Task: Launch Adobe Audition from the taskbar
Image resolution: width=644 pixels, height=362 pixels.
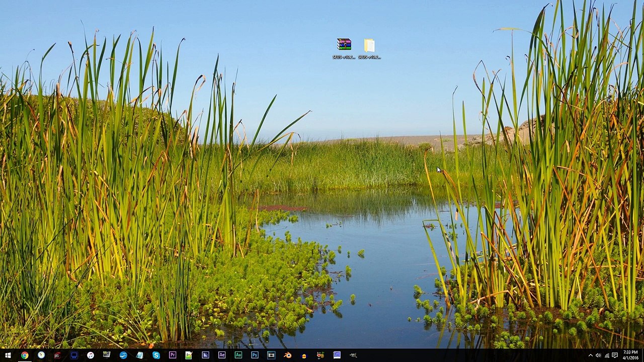Action: [238, 355]
